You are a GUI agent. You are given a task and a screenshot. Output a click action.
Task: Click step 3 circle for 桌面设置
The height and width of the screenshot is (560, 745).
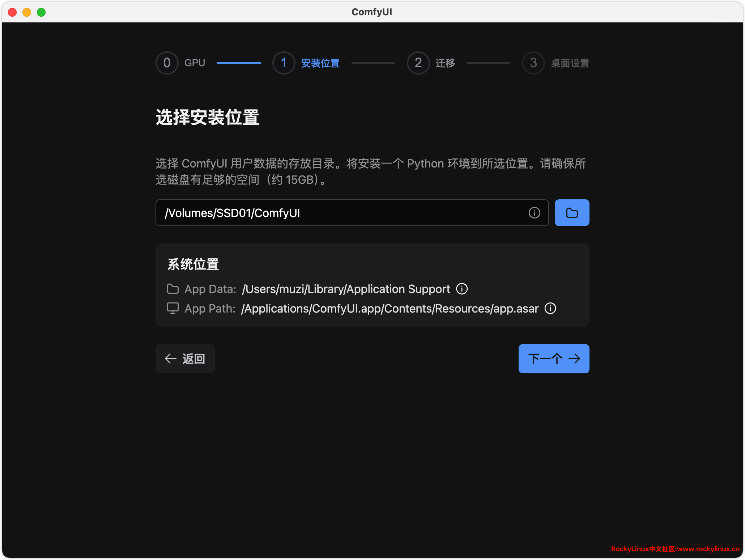point(533,63)
